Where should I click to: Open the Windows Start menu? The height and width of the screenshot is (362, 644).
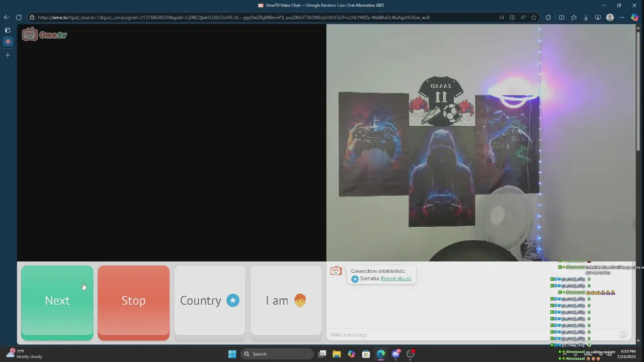pyautogui.click(x=232, y=354)
